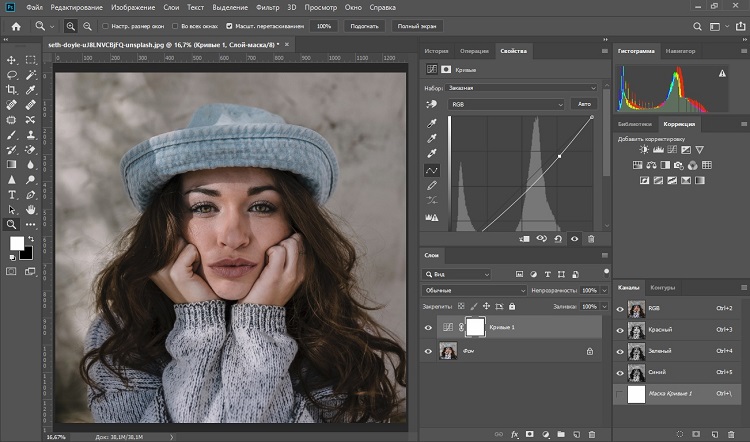This screenshot has width=750, height=442.
Task: Hide the Фон layer
Action: pyautogui.click(x=428, y=351)
